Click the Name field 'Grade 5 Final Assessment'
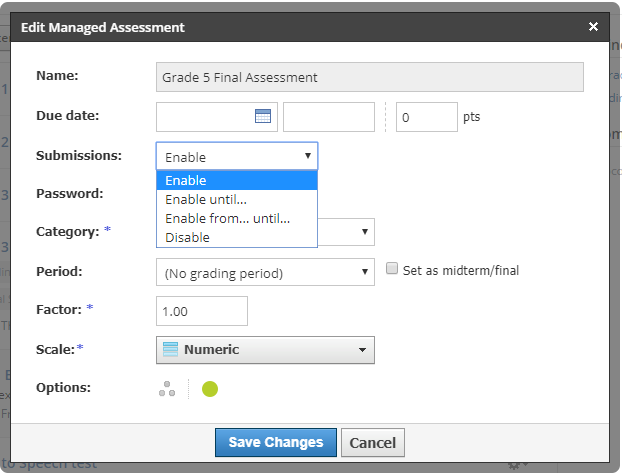This screenshot has height=473, width=622. [x=370, y=77]
